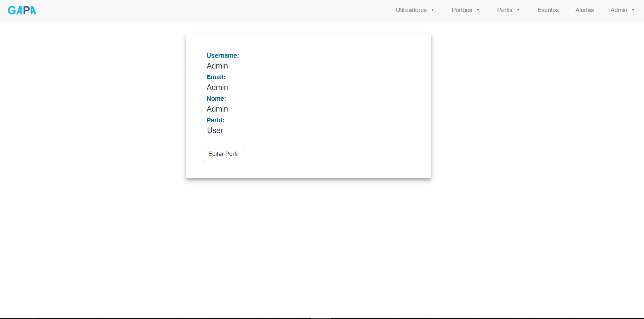Select the Nome: label

[216, 99]
